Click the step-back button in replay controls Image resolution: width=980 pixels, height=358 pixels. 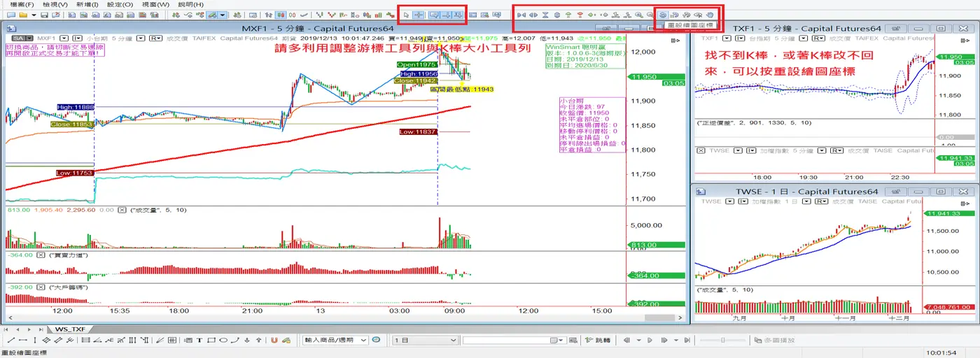(626, 340)
